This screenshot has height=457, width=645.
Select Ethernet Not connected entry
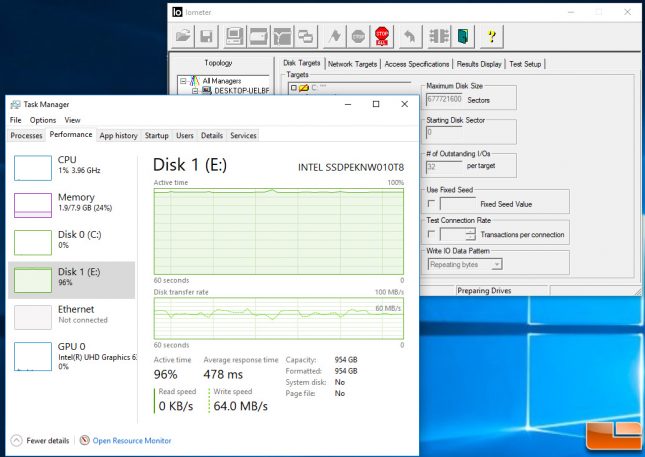(x=72, y=317)
